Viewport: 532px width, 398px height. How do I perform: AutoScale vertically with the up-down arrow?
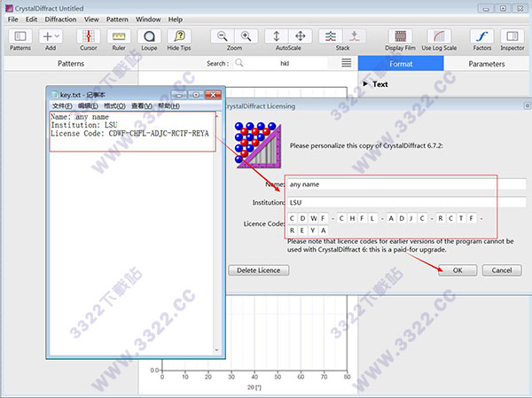coord(277,36)
